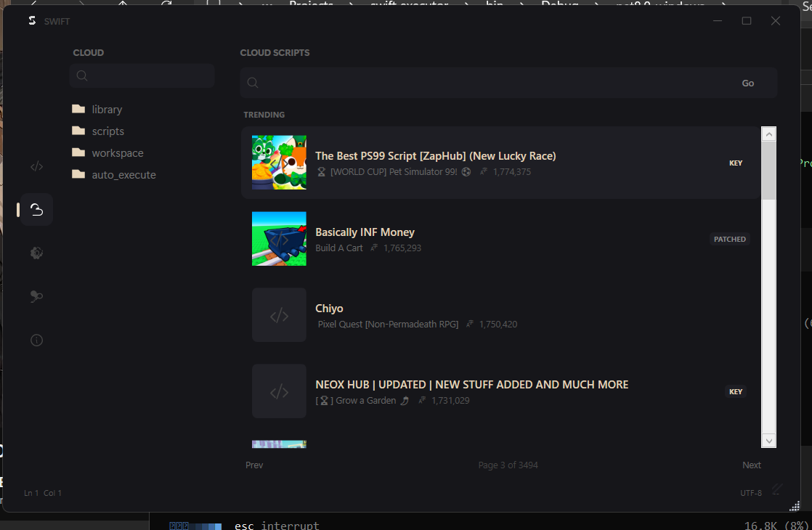Click the KEY badge on ZapHub script

736,163
